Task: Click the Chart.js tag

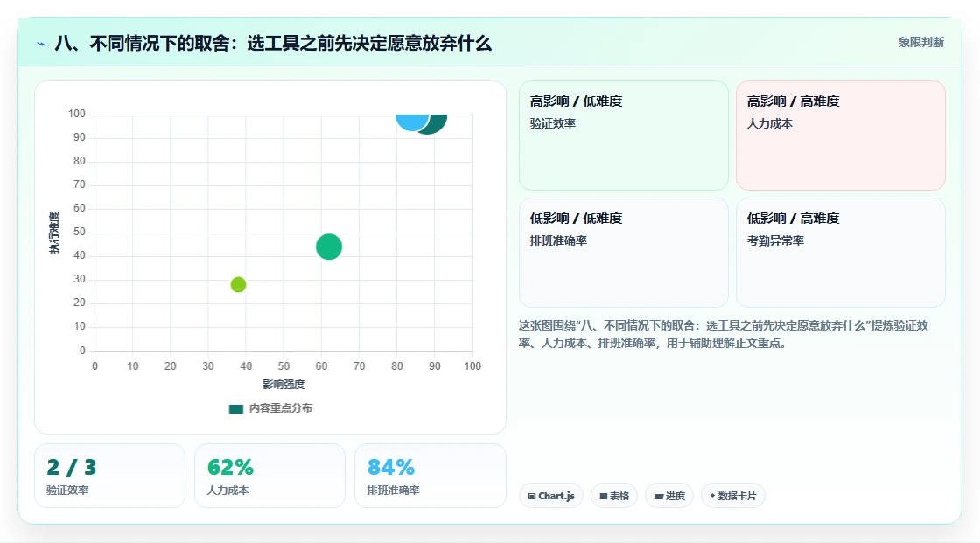Action: click(x=551, y=496)
